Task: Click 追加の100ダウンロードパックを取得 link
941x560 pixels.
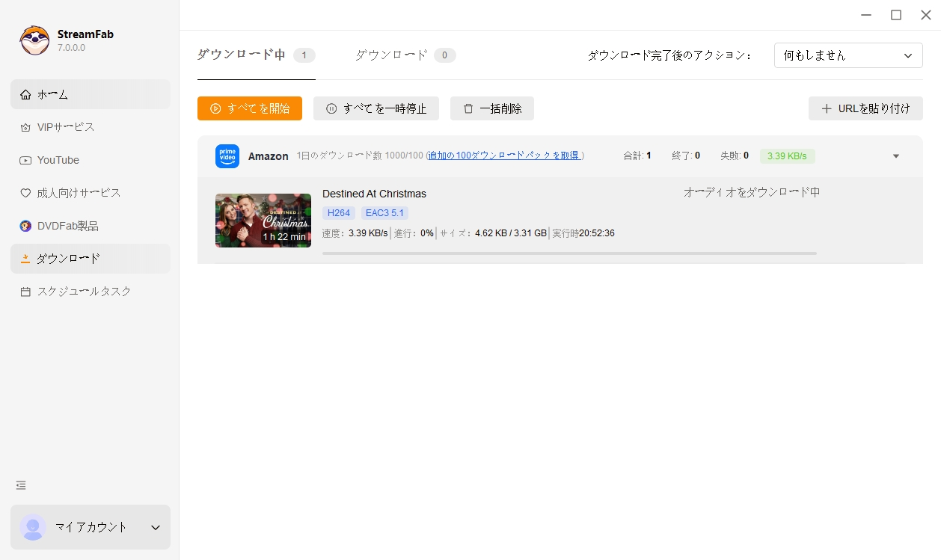Action: tap(505, 156)
